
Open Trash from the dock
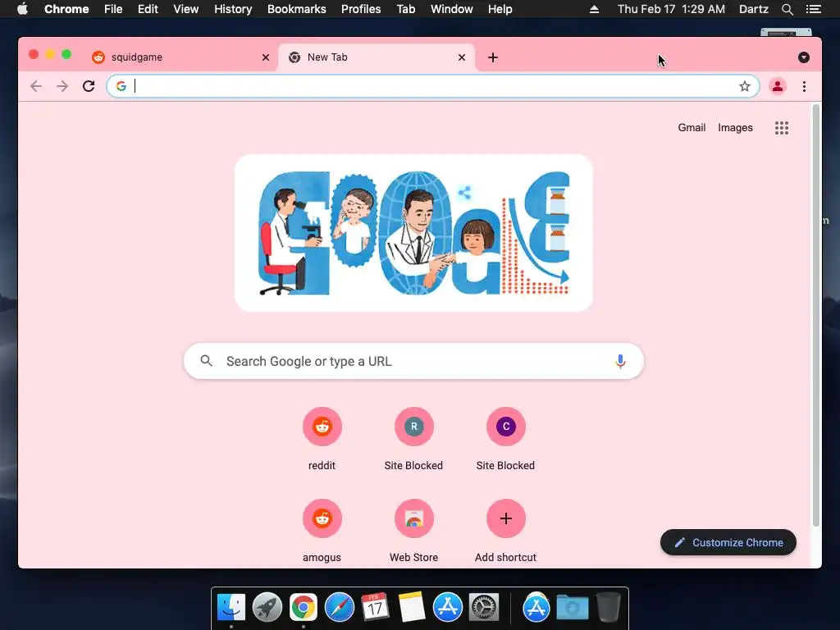pos(608,608)
